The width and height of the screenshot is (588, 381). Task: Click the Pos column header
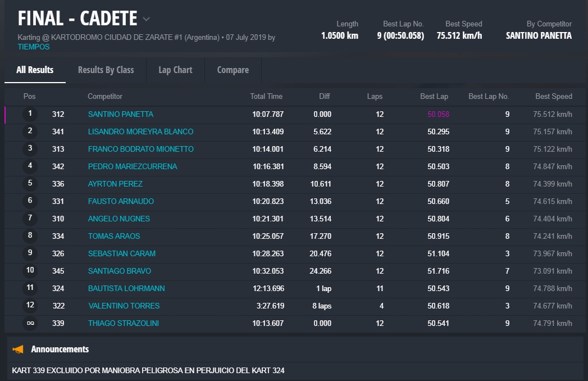pyautogui.click(x=29, y=96)
